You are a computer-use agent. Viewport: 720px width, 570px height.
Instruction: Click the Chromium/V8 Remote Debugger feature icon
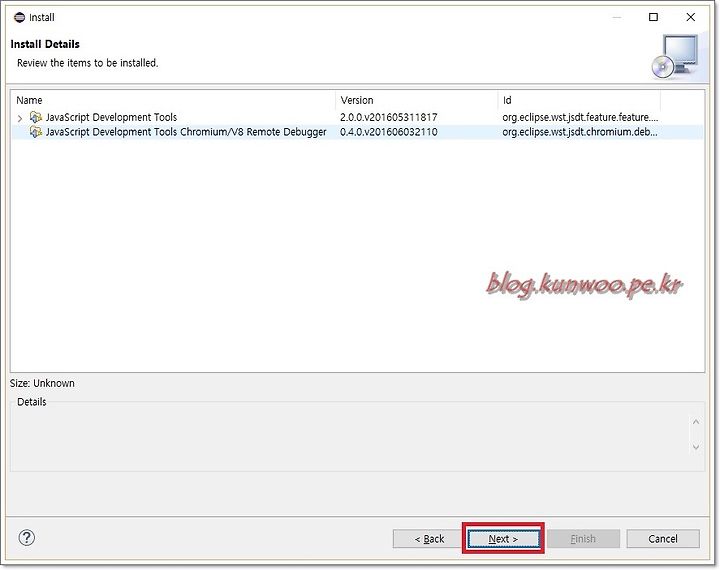click(36, 132)
